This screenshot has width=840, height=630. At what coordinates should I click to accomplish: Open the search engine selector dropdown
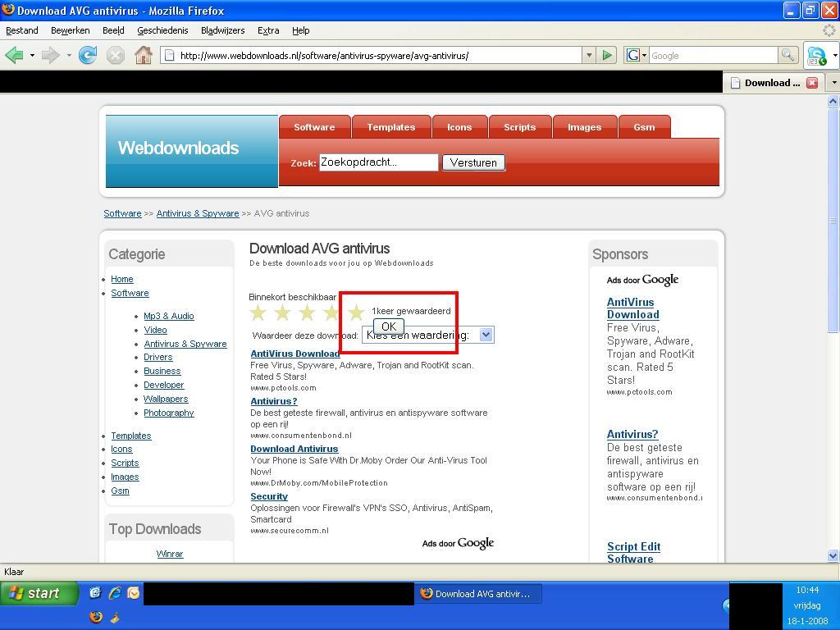637,55
